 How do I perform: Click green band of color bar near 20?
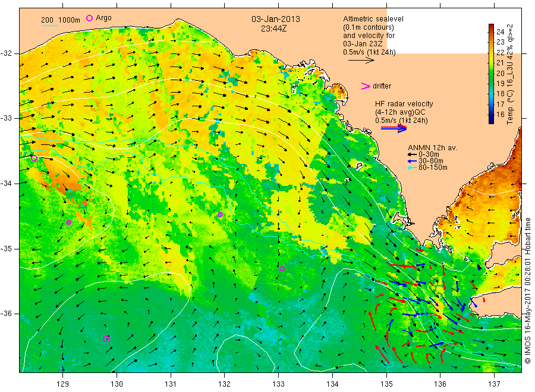click(491, 74)
